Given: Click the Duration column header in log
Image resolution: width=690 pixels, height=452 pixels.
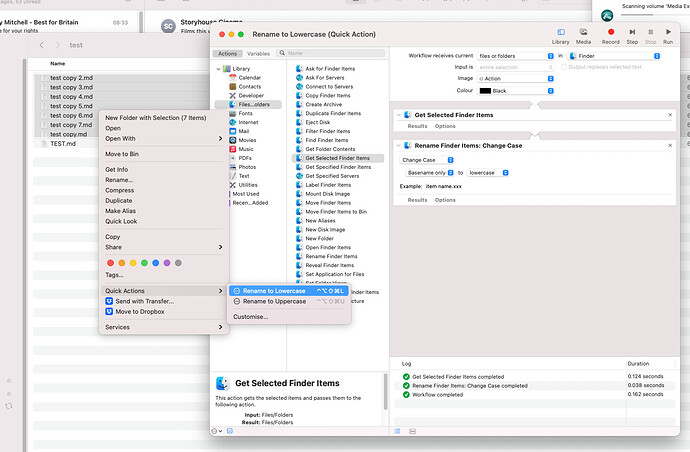Looking at the screenshot, I should tap(638, 364).
